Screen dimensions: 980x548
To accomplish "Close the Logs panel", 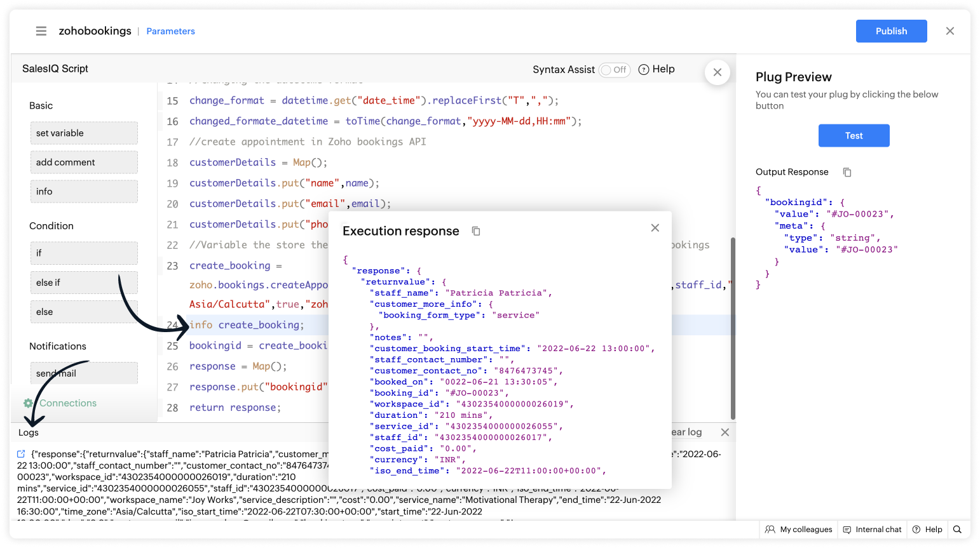I will coord(725,432).
